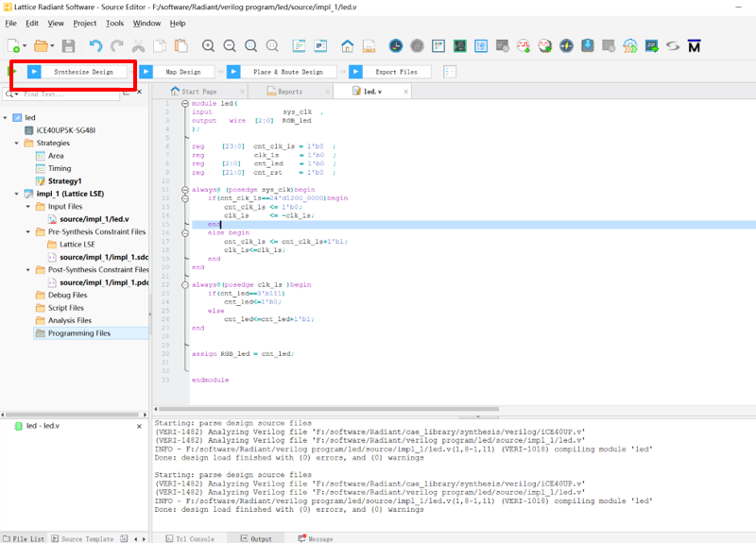
Task: Fold the always block at line 22
Action: click(185, 285)
